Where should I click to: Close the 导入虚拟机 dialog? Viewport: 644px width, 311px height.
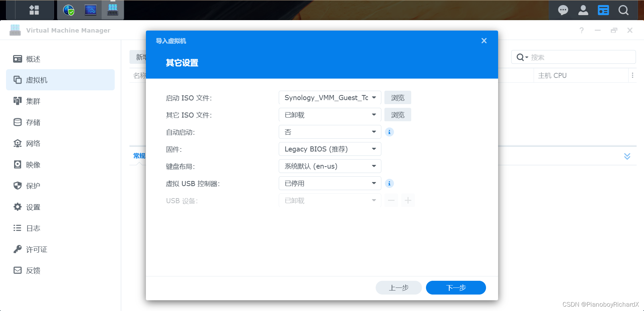pos(484,41)
